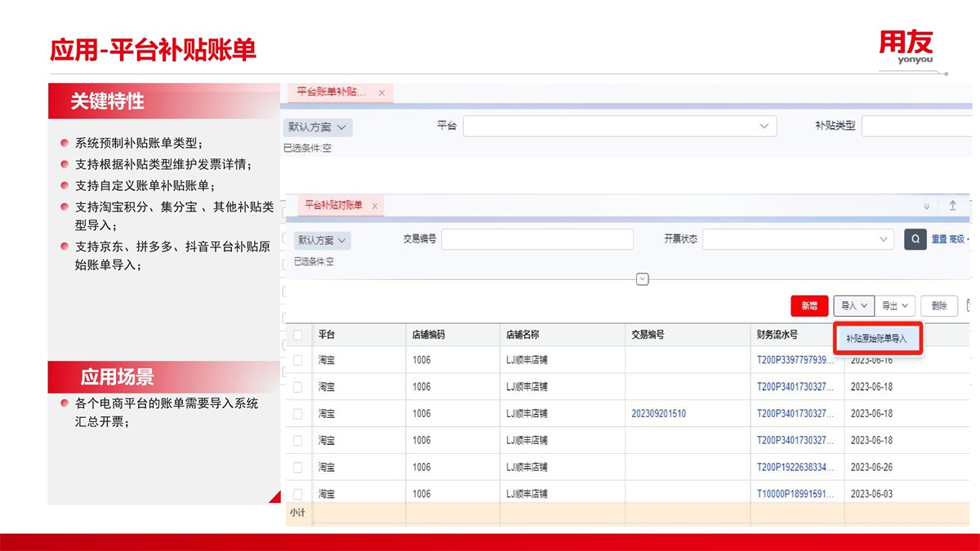The image size is (980, 551).
Task: Open the 开票状态 dropdown
Action: [798, 239]
